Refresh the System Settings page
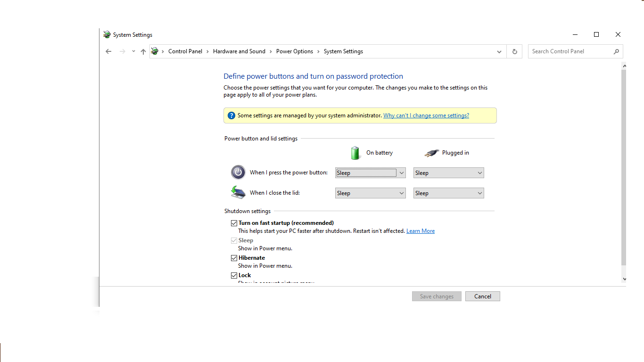 pyautogui.click(x=514, y=51)
